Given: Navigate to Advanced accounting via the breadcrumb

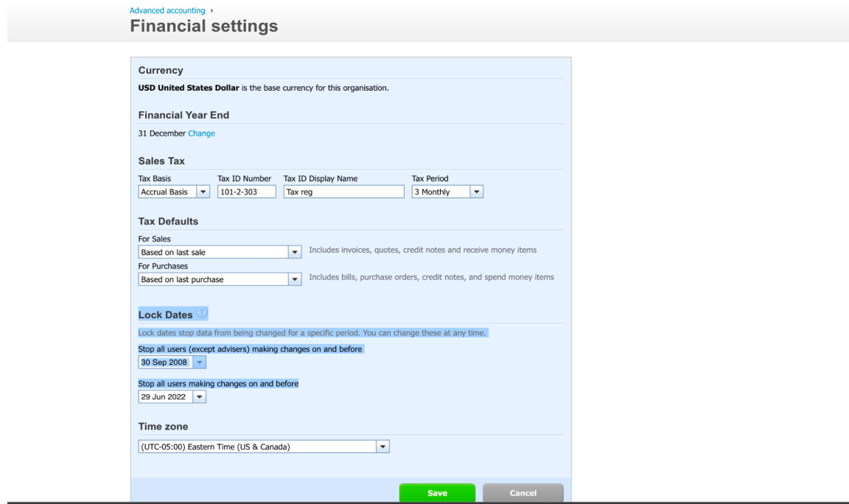Looking at the screenshot, I should 166,10.
